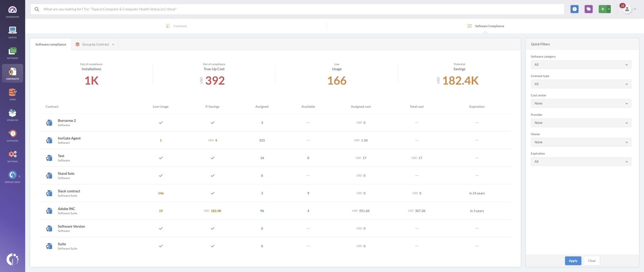
Task: Open the purple tags icon
Action: pos(589,9)
